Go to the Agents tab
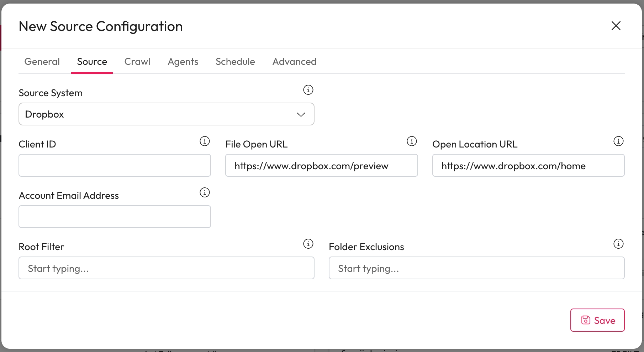The image size is (644, 352). coord(183,62)
